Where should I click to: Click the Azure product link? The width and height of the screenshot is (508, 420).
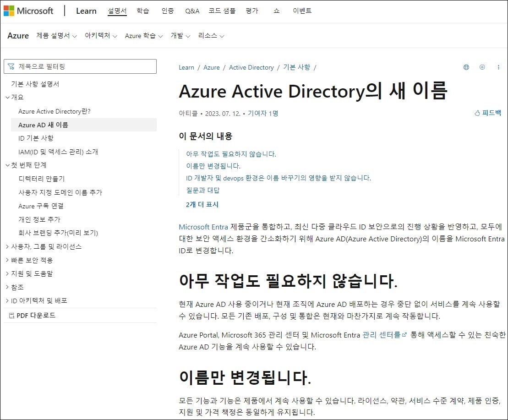pos(18,36)
